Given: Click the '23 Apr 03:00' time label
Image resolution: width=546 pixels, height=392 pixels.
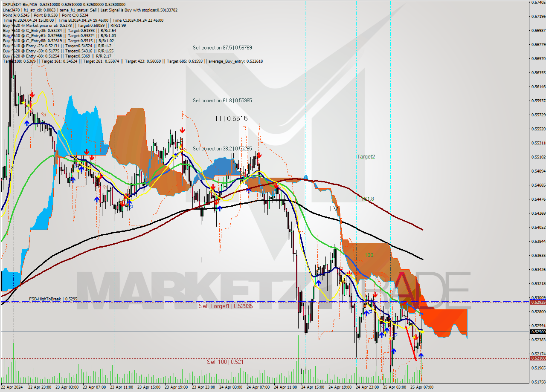Looking at the screenshot, I should (67, 388).
